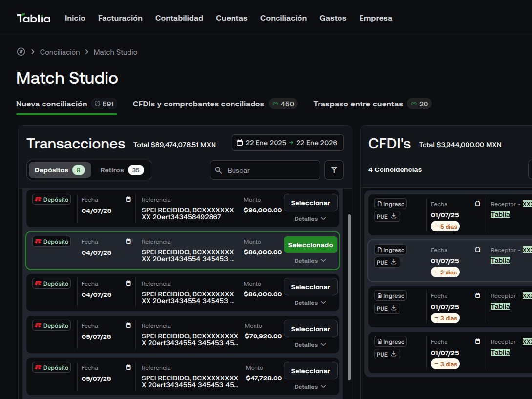Click Seleccionar on the third $86,000.00 deposit
The width and height of the screenshot is (532, 399).
click(311, 287)
